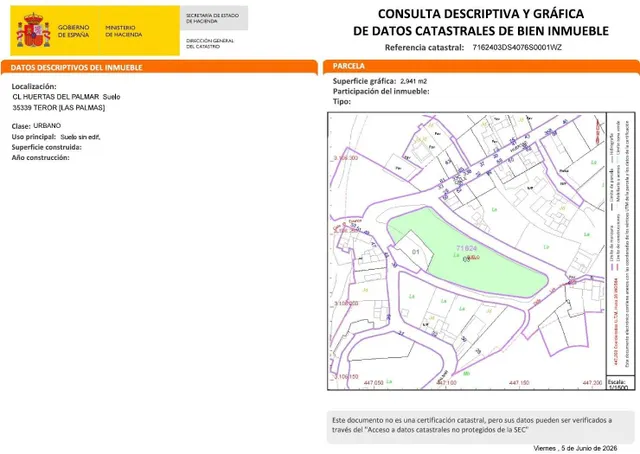Click the date 'Viernes, 5 de Junio de 2026'
Viewport: 640px width, 454px height.
(x=575, y=448)
